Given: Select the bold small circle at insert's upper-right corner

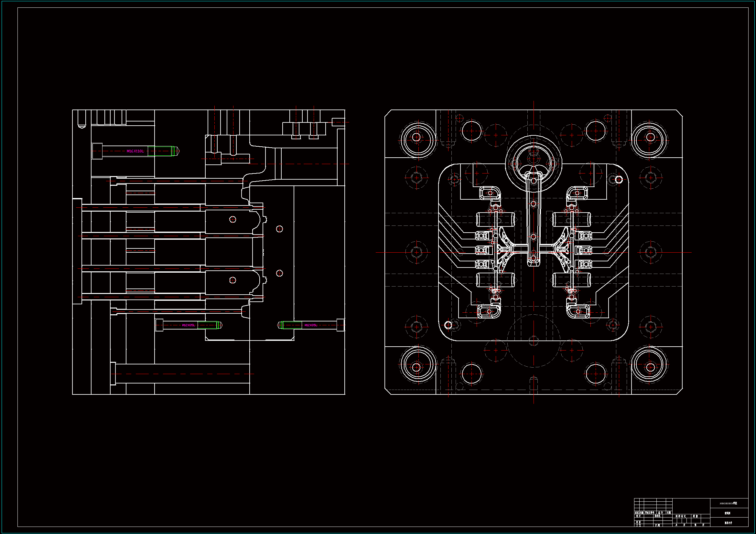Looking at the screenshot, I should tap(619, 179).
